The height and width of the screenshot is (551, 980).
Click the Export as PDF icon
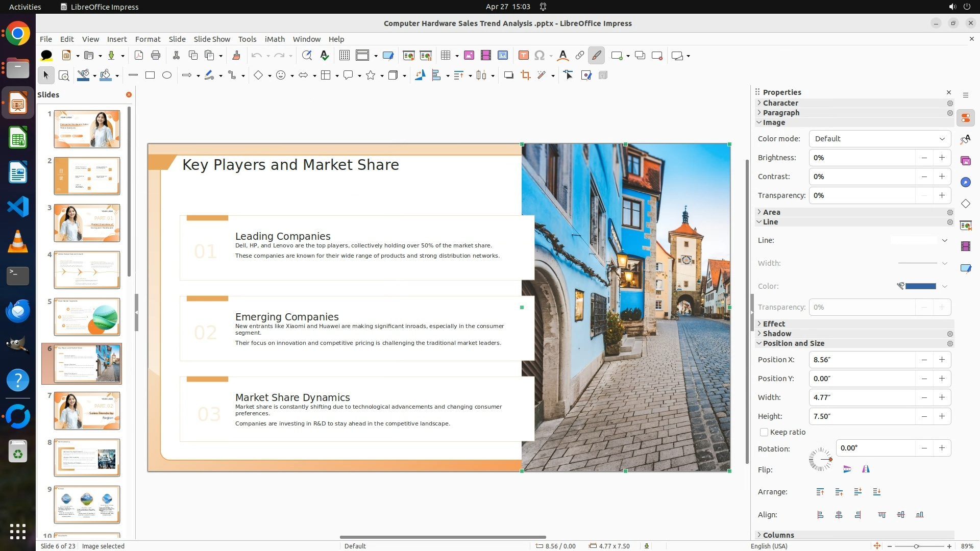[138, 56]
